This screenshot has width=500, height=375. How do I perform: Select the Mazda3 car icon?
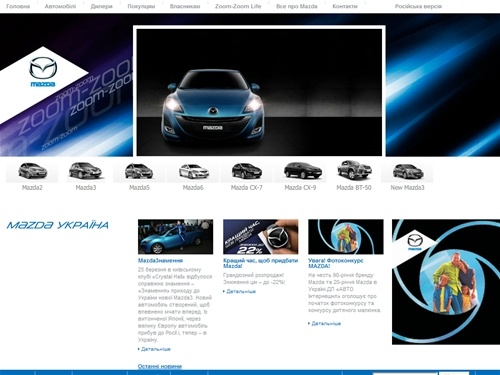(x=86, y=171)
